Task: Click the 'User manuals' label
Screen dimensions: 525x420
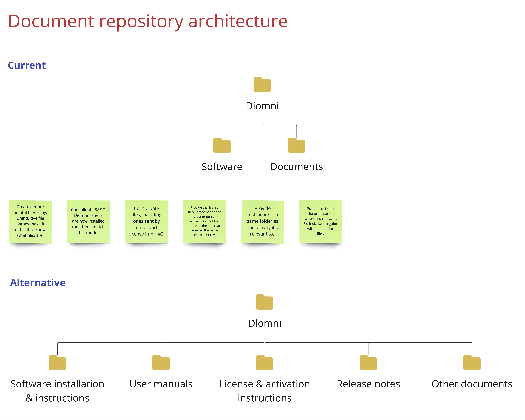Action: click(161, 384)
